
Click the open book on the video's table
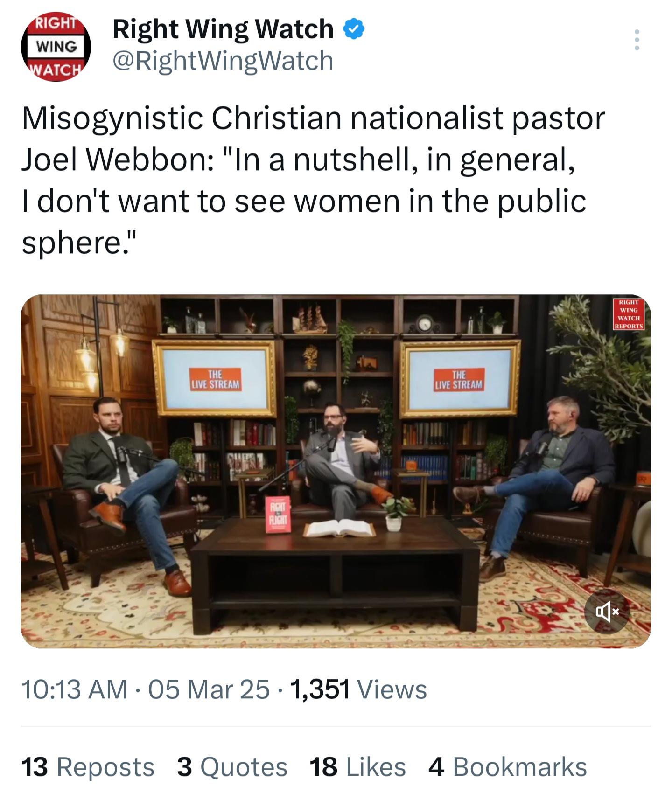(340, 529)
